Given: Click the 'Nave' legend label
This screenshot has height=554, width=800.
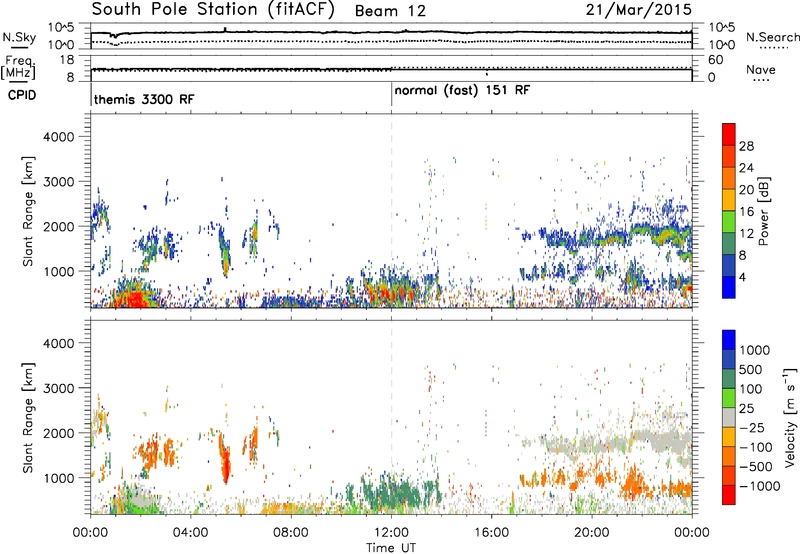Looking at the screenshot, I should click(x=761, y=70).
